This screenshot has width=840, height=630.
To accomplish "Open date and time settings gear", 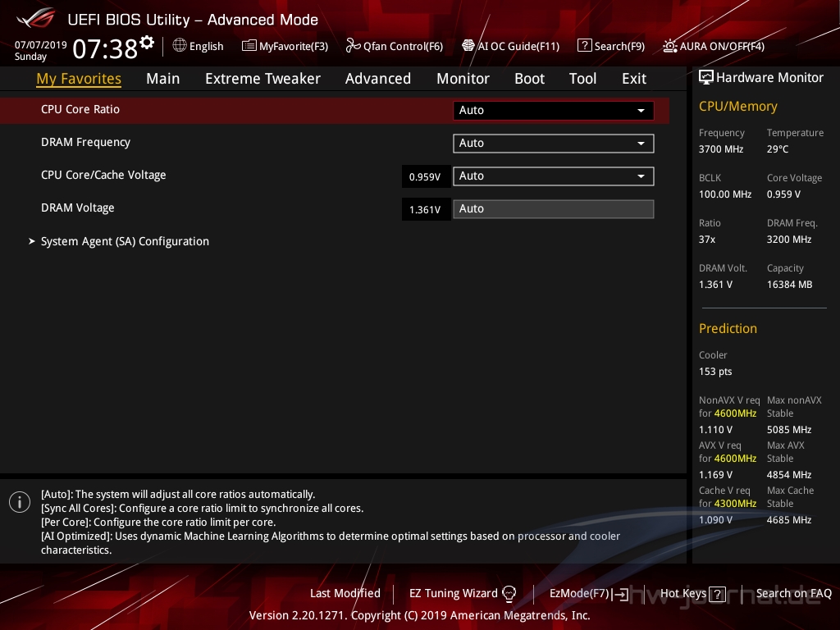I will coord(147,43).
